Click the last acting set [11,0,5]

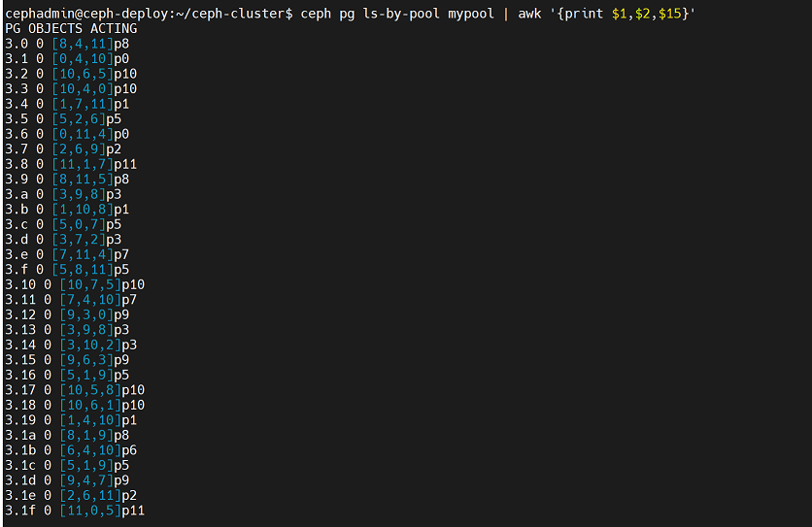[90, 511]
